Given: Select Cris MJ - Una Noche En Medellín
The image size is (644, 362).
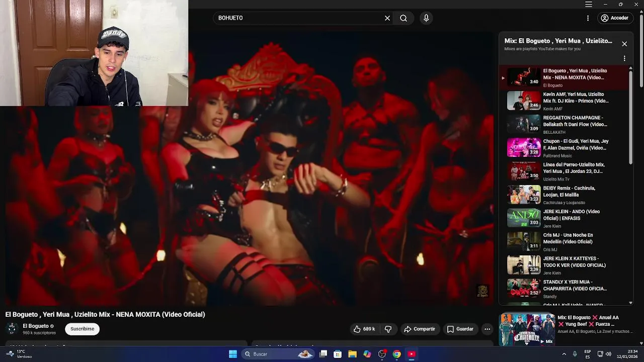Looking at the screenshot, I should coord(563,241).
